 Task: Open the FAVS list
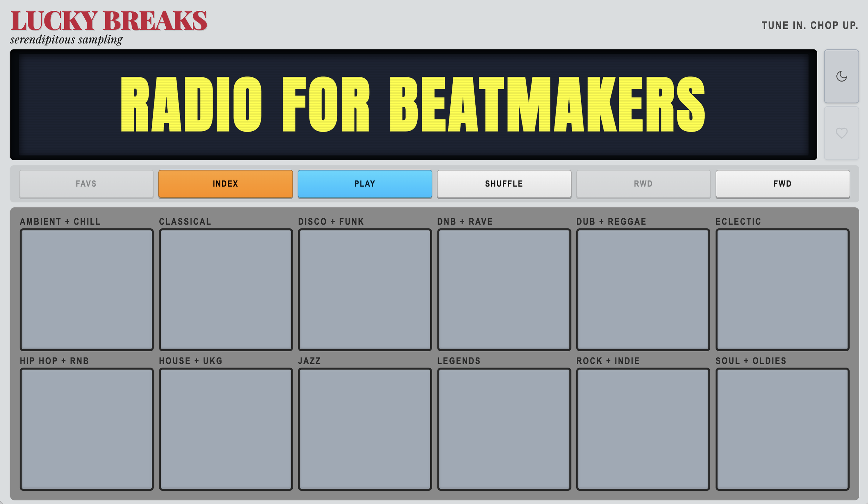86,184
